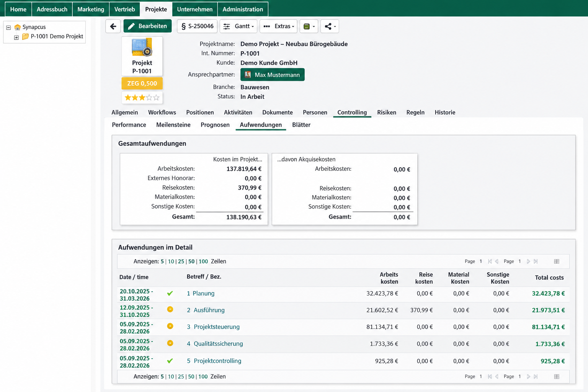Open the Gantt dropdown
This screenshot has height=392, width=588.
click(238, 26)
